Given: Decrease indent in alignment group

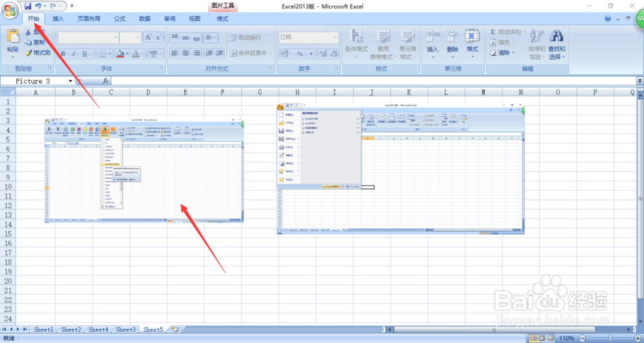Looking at the screenshot, I should pyautogui.click(x=209, y=53).
